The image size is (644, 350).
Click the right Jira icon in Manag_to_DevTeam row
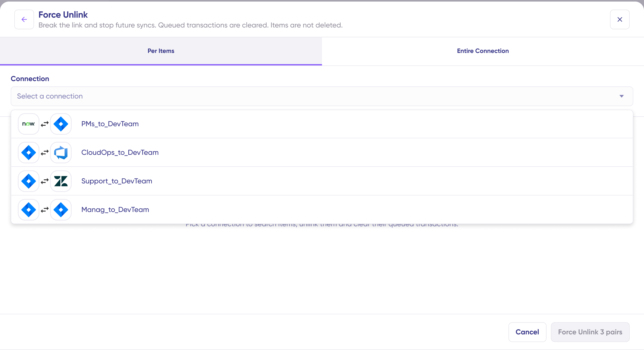pos(61,210)
